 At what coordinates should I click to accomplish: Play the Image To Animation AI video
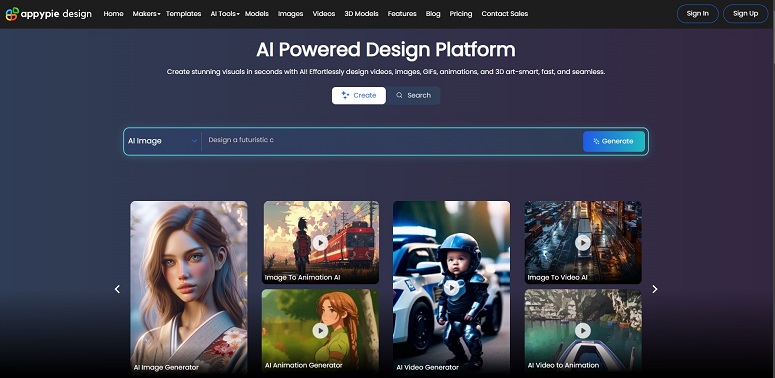click(x=320, y=243)
